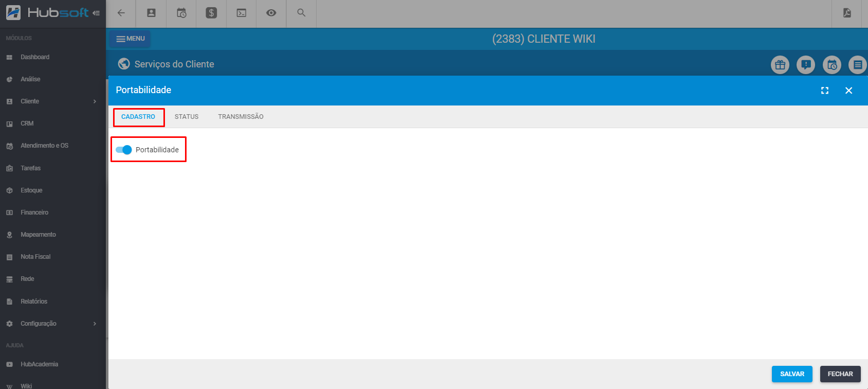Switch to the STATUS tab
868x389 pixels.
[x=187, y=117]
